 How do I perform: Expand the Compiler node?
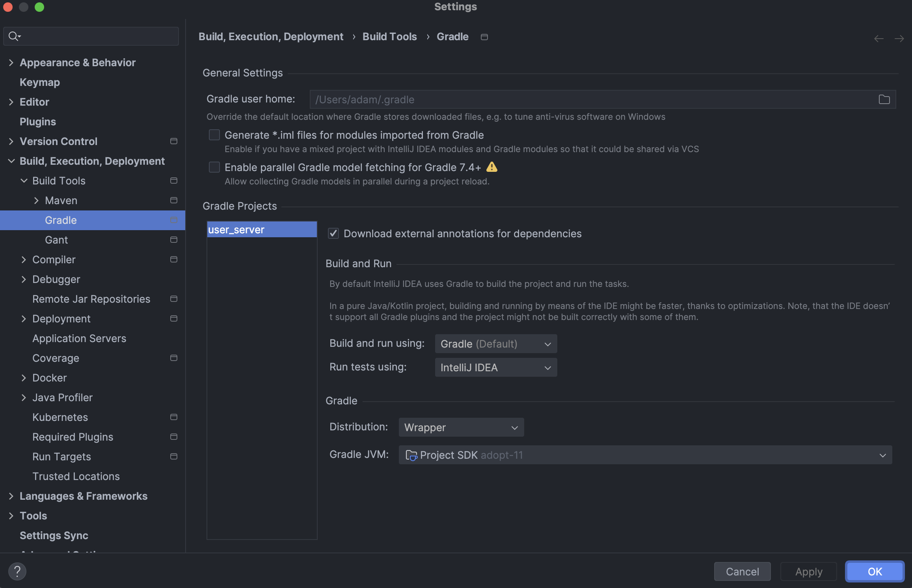coord(24,259)
